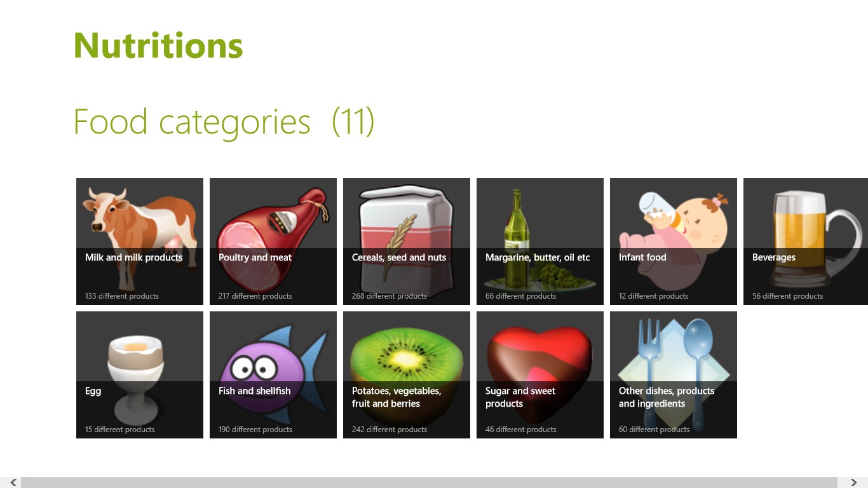868x488 pixels.
Task: Select the Fish and shellfish tile
Action: tap(273, 374)
